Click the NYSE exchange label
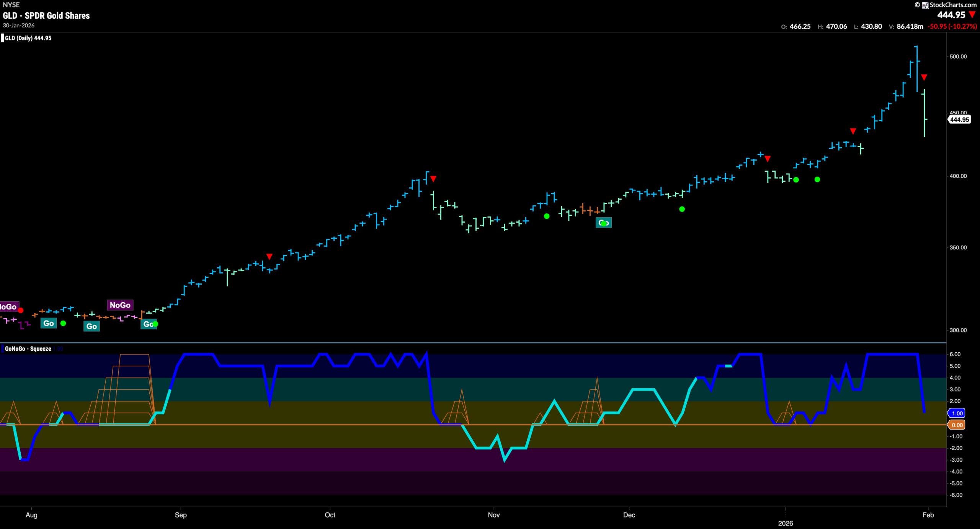The image size is (980, 529). click(11, 5)
